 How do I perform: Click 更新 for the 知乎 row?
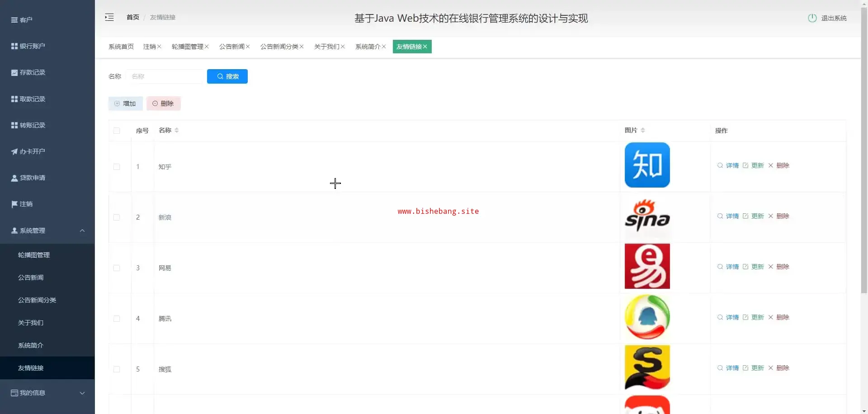point(753,165)
